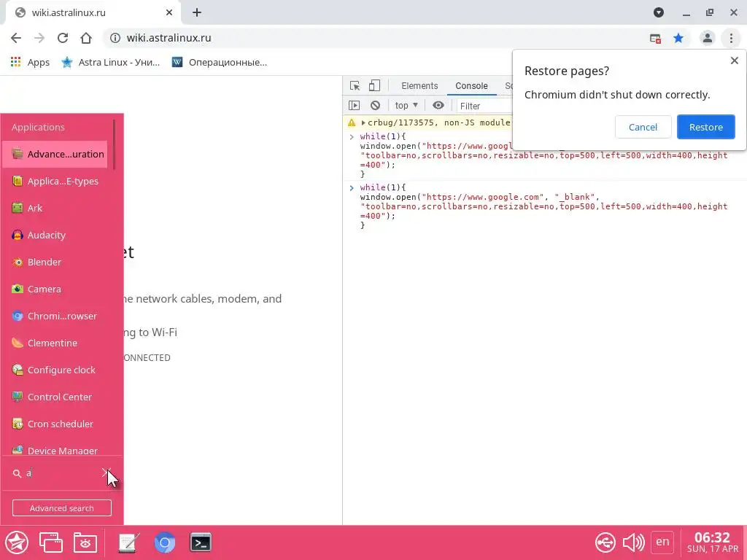Launch Chromium browser from the menu list

click(x=55, y=316)
